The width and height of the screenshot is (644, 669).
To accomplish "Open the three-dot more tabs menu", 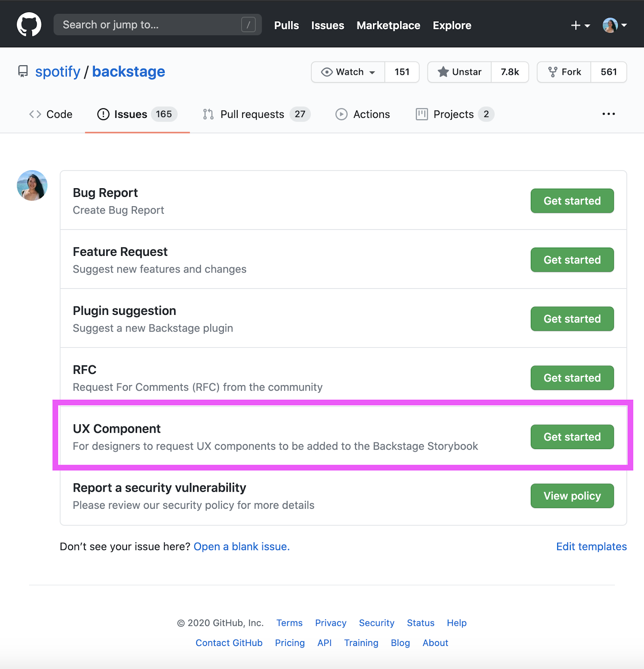I will tap(608, 114).
